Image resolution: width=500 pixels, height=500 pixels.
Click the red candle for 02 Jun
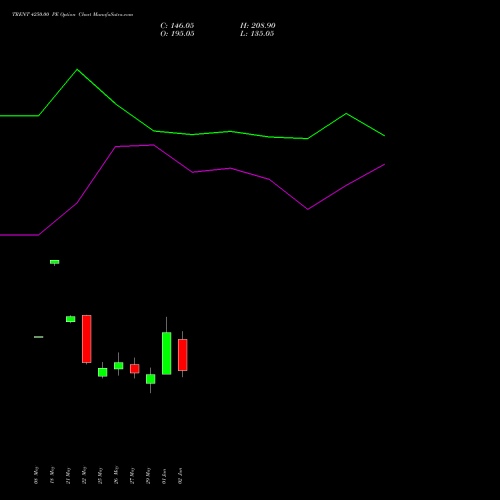point(183,355)
